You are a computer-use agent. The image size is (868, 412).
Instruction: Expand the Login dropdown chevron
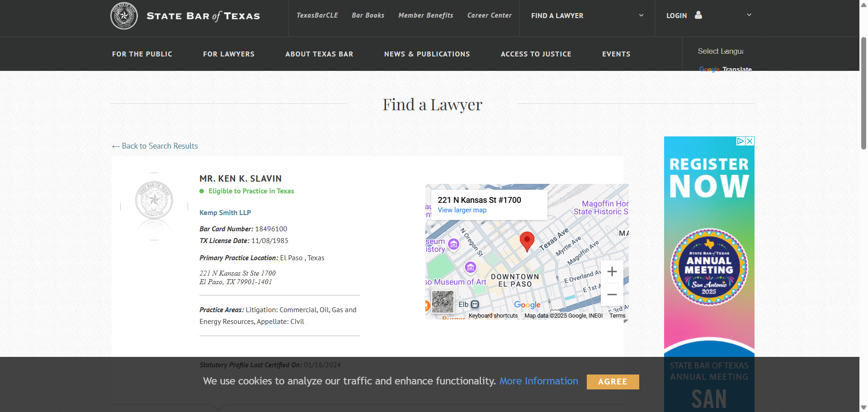click(749, 15)
